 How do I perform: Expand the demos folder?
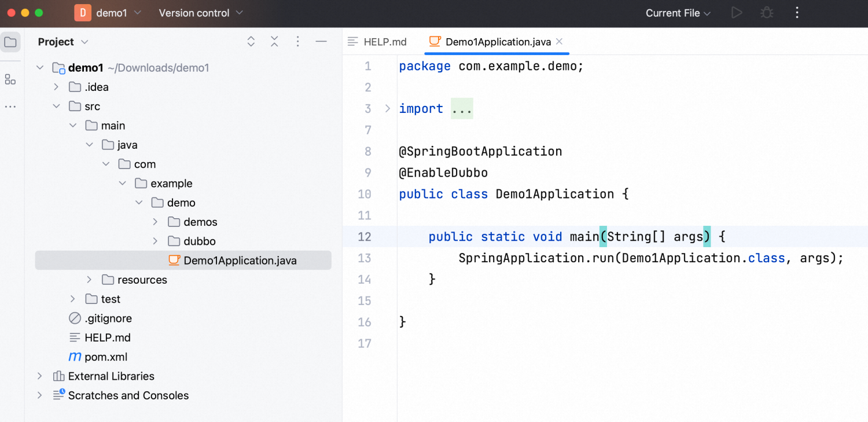tap(155, 222)
